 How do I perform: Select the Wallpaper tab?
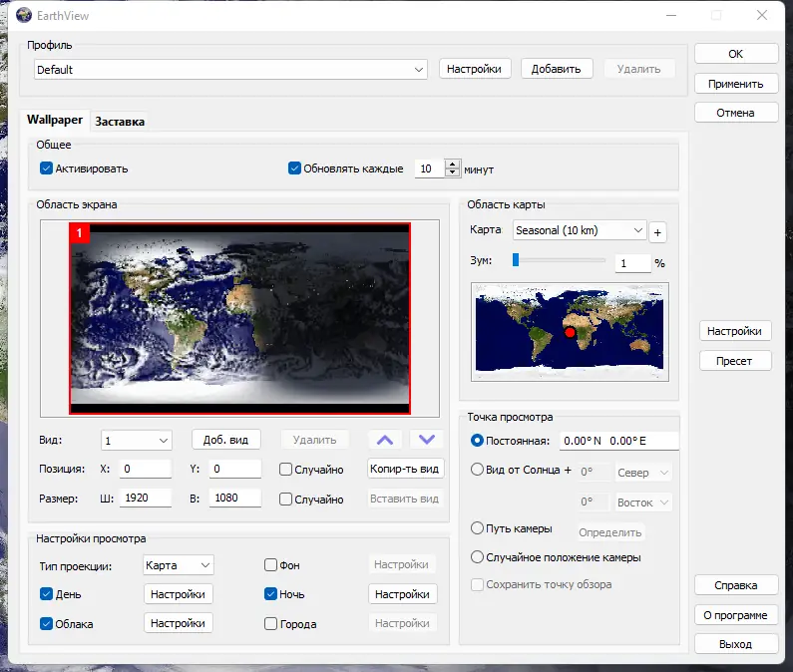pos(55,120)
